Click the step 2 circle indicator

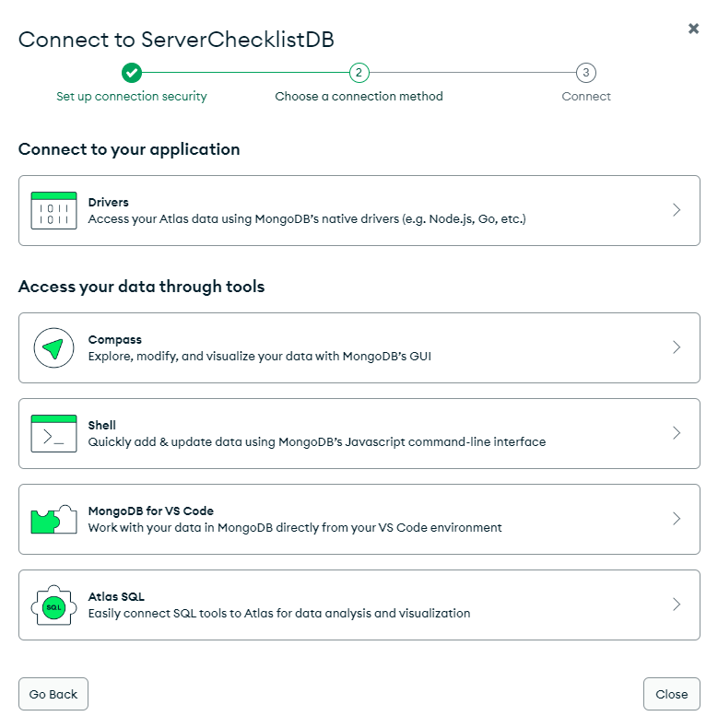tap(359, 73)
